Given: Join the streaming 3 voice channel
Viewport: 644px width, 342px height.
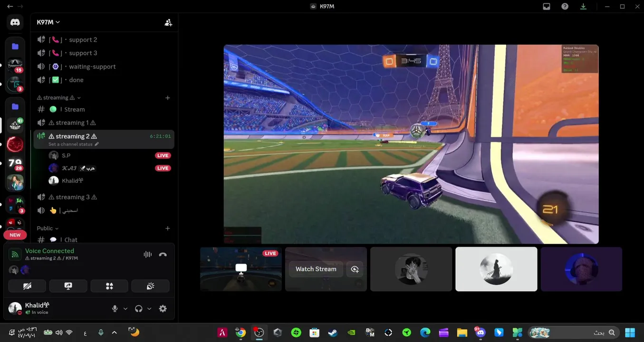Looking at the screenshot, I should 104,197.
